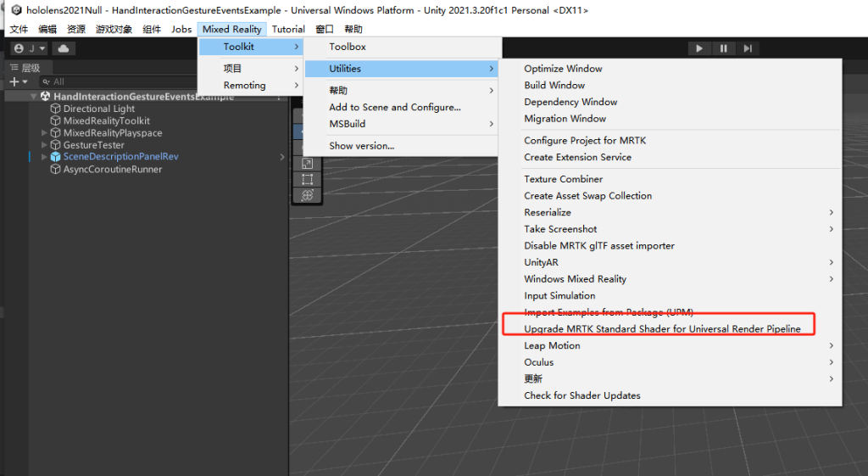Click the Hierarchy search field
Screen dimensions: 868x476
[119, 81]
